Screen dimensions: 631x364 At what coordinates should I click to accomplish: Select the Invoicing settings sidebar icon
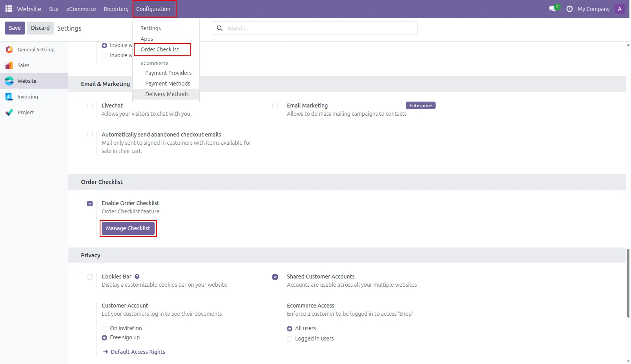pyautogui.click(x=9, y=97)
